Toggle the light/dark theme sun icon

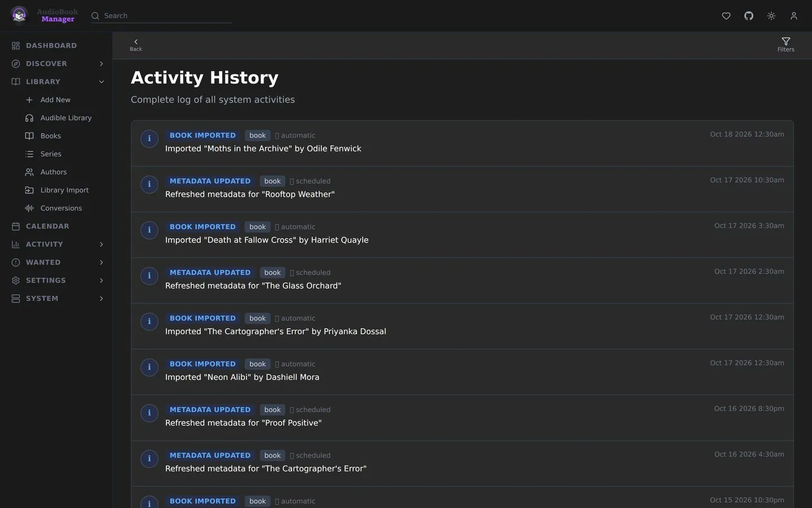coord(771,16)
